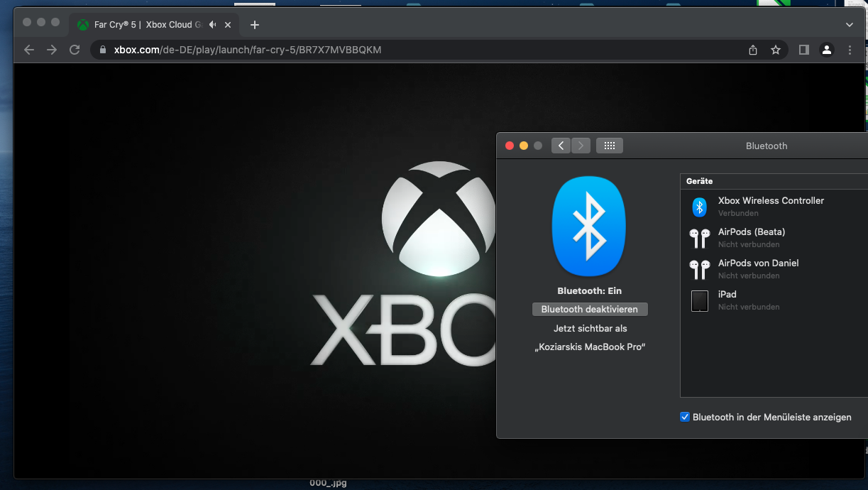Click the xbox.com address bar URL
Image resolution: width=868 pixels, height=490 pixels.
pyautogui.click(x=248, y=50)
